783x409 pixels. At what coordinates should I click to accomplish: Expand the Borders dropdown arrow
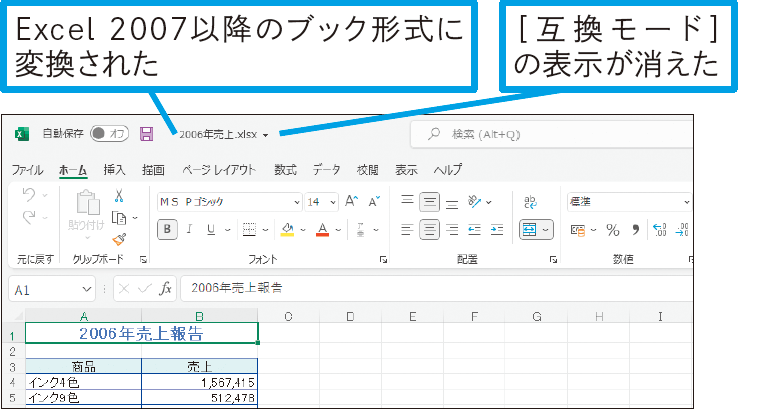coord(265,230)
